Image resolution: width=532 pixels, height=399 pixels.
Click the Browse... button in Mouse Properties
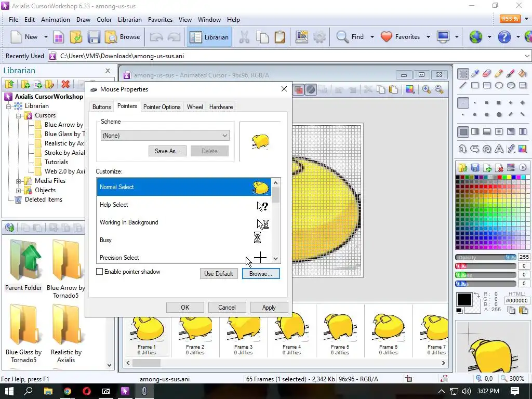click(x=261, y=273)
